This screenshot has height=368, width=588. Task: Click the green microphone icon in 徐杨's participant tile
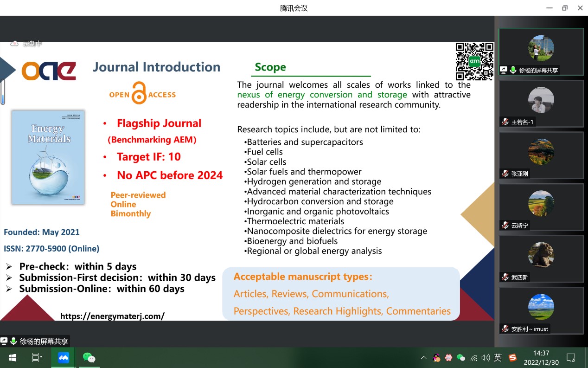click(513, 70)
